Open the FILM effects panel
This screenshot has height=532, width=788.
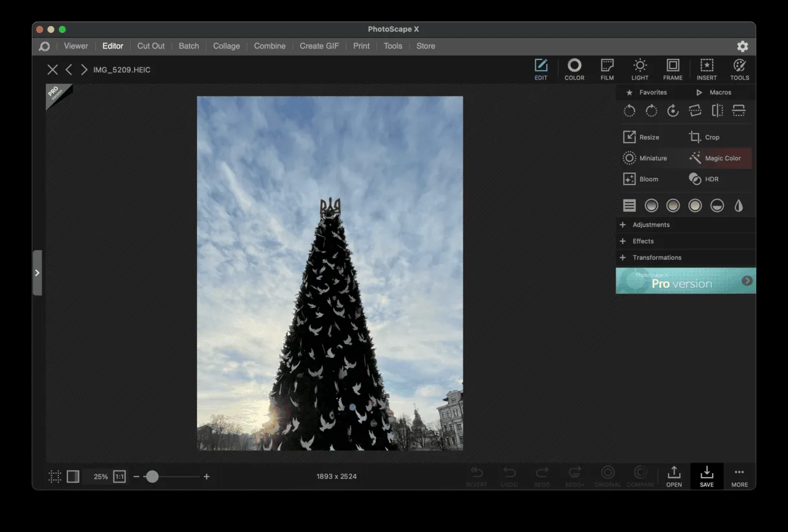click(x=607, y=69)
